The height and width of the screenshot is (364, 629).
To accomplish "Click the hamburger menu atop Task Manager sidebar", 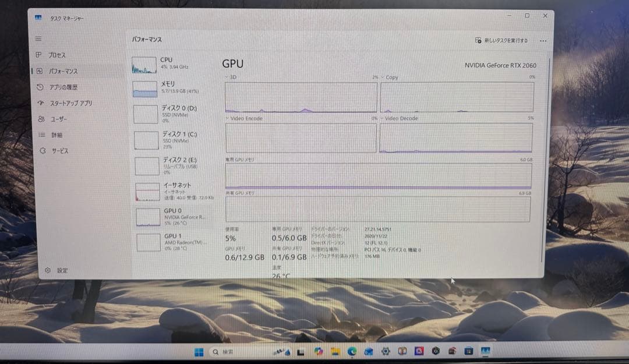I will click(x=37, y=38).
